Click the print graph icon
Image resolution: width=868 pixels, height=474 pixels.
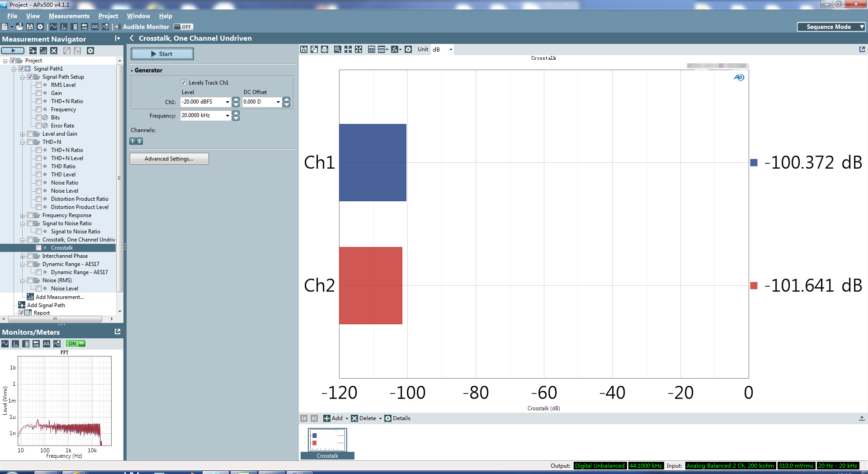click(x=325, y=49)
